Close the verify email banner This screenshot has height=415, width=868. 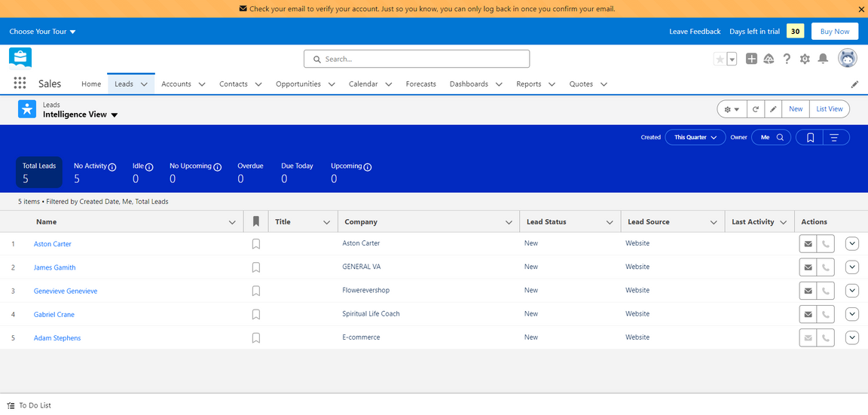coord(860,9)
